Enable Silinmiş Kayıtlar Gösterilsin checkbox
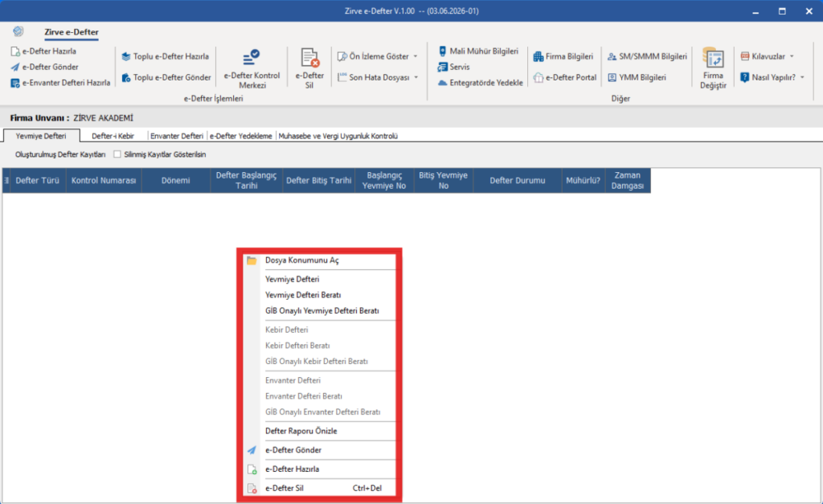Screen dimensions: 823x504 117,154
